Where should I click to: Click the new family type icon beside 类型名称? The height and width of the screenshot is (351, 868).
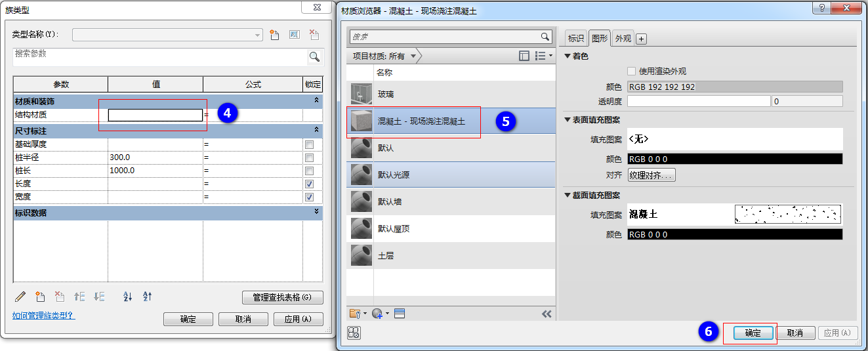pos(276,35)
